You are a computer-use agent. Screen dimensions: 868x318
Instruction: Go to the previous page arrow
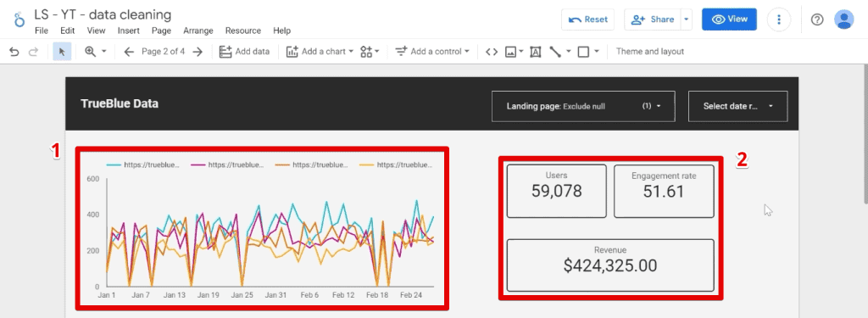coord(129,52)
